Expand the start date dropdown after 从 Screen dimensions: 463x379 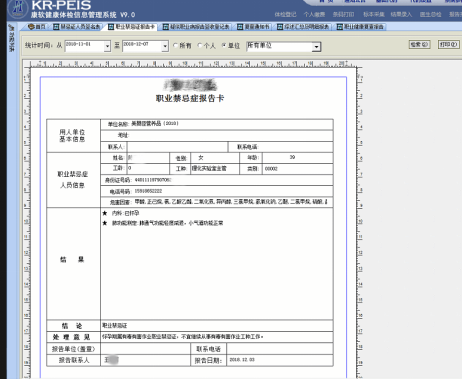(x=107, y=46)
